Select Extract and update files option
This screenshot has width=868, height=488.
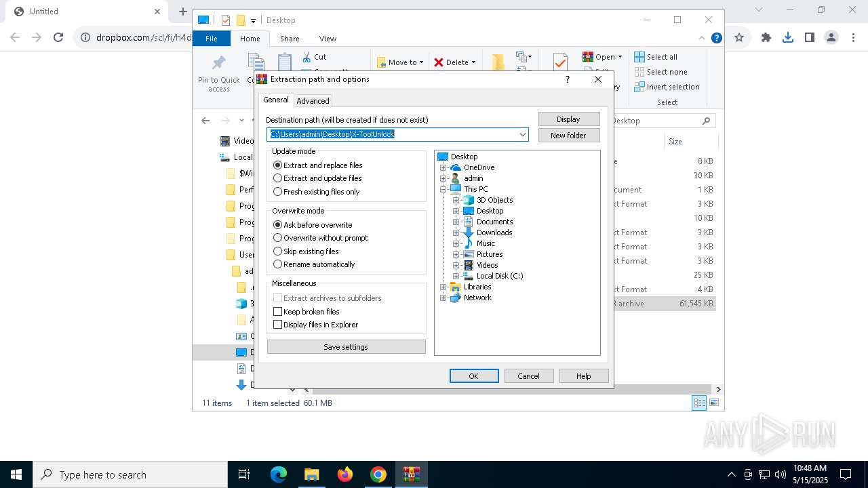317,178
